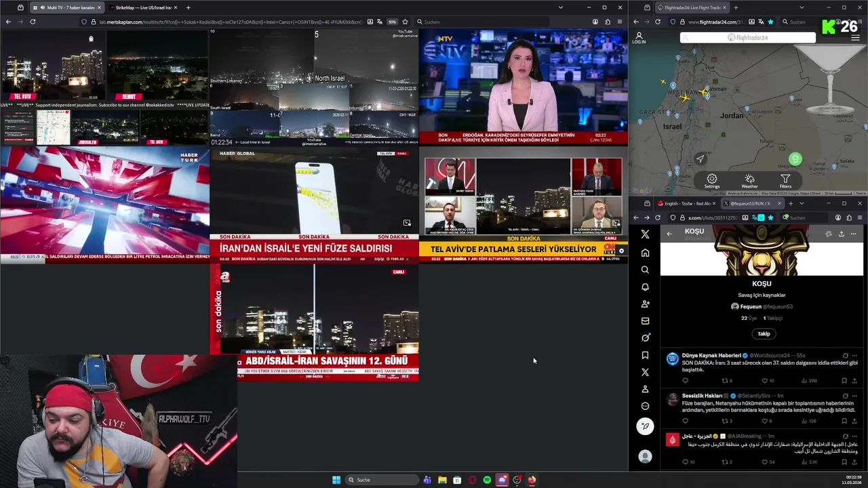This screenshot has width=868, height=488.
Task: List all tabs in Multi TV window
Action: point(560,7)
